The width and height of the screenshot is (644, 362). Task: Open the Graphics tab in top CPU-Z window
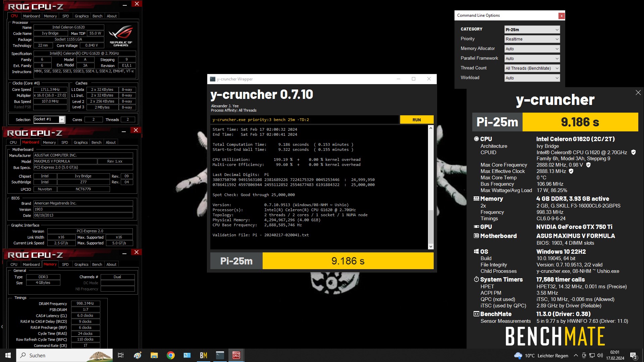[x=82, y=16]
